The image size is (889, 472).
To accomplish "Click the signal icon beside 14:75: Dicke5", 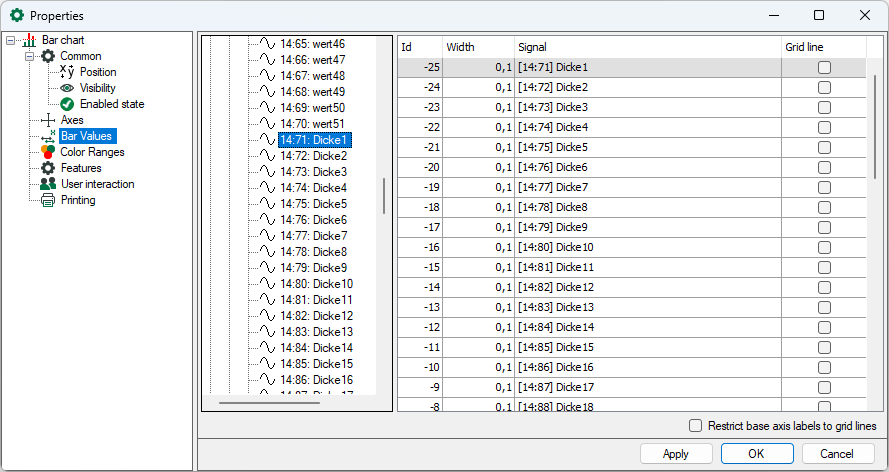I will [x=267, y=203].
